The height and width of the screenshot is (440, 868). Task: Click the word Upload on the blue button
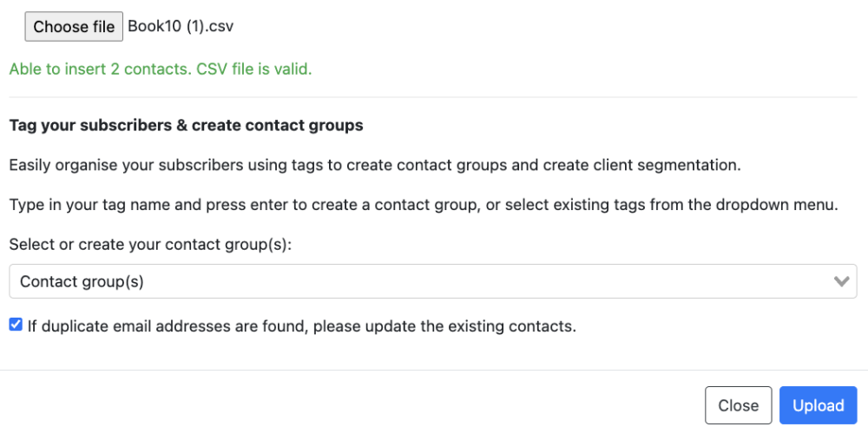(x=818, y=405)
